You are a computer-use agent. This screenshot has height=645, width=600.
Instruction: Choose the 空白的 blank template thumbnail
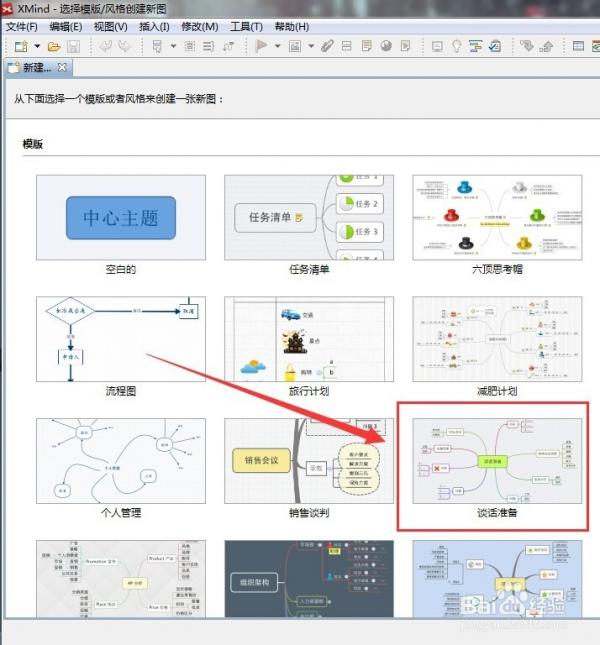(121, 218)
